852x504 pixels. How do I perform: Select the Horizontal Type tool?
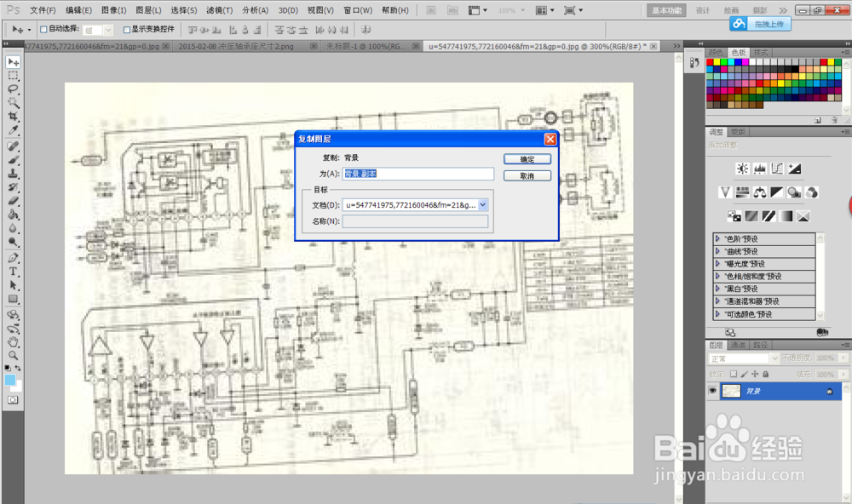tap(13, 272)
